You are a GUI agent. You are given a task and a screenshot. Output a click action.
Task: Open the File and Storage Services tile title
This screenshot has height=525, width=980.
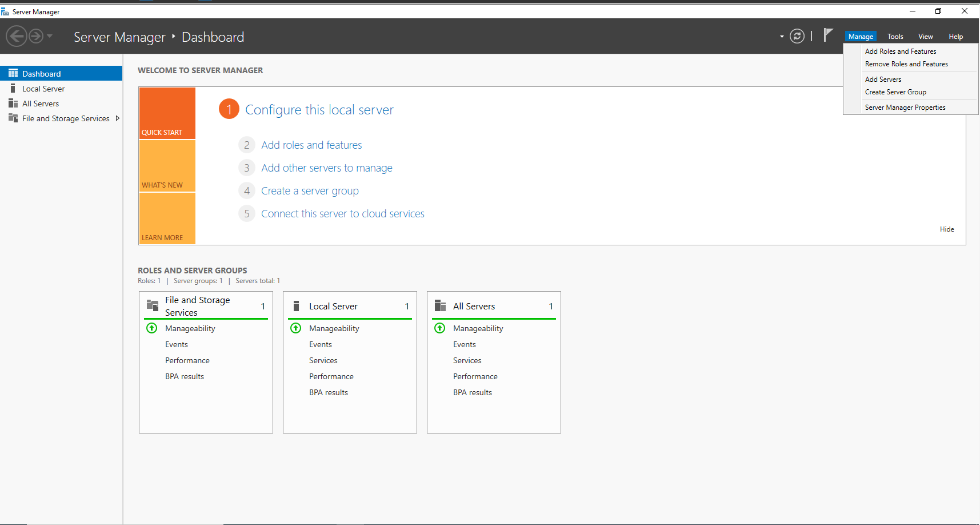tap(198, 306)
